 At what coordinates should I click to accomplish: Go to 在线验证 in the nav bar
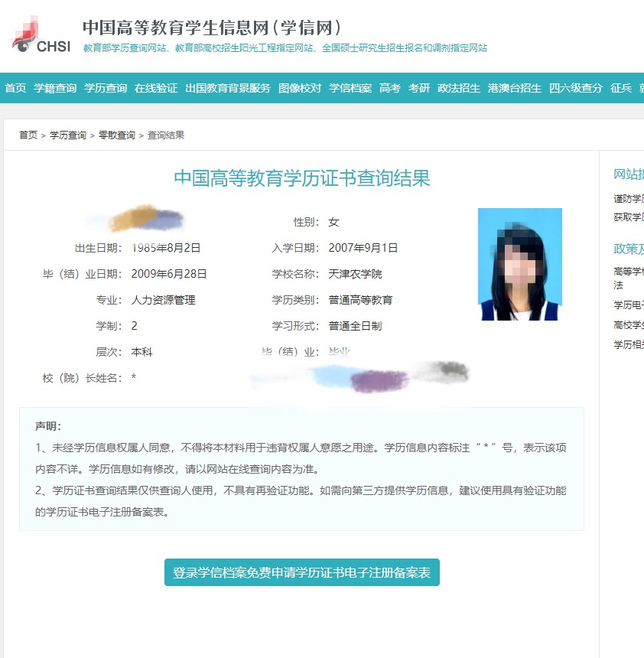point(156,88)
